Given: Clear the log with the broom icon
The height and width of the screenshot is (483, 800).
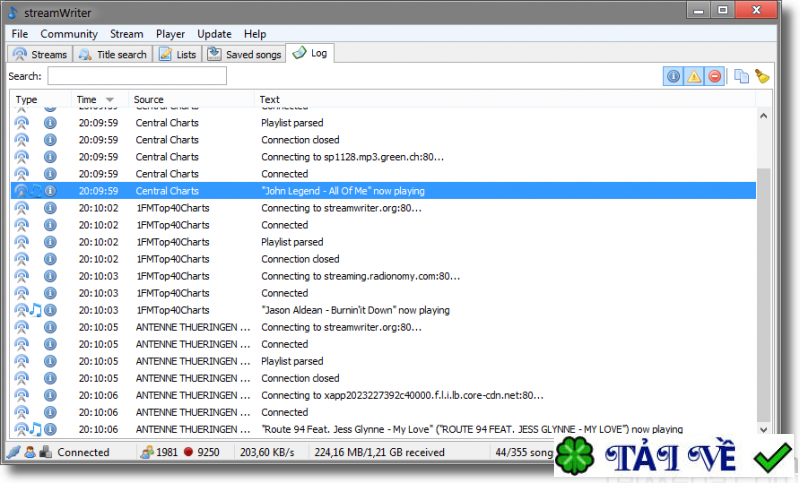Looking at the screenshot, I should point(762,77).
